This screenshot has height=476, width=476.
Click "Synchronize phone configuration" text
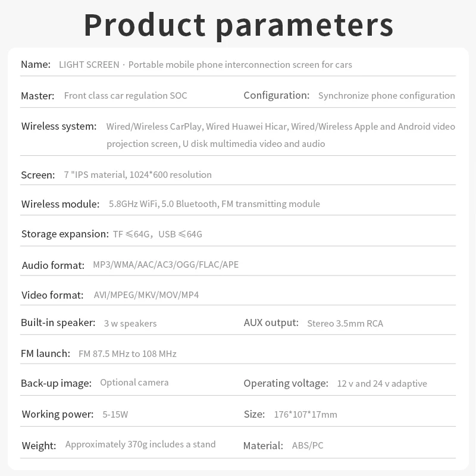click(x=387, y=95)
